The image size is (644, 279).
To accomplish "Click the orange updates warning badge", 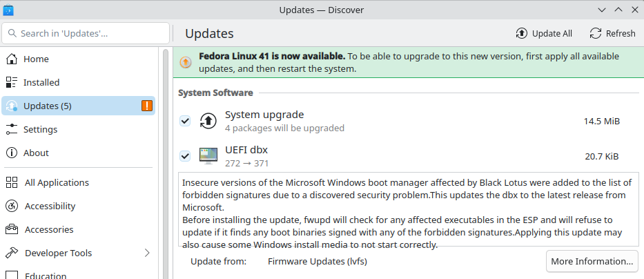I will [x=147, y=106].
